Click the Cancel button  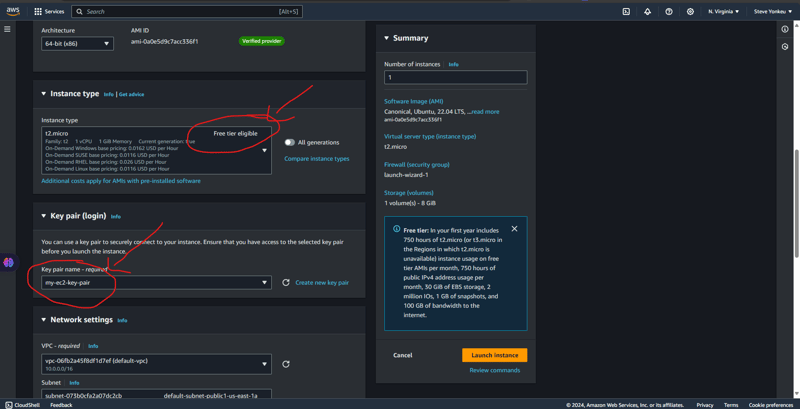[x=403, y=355]
